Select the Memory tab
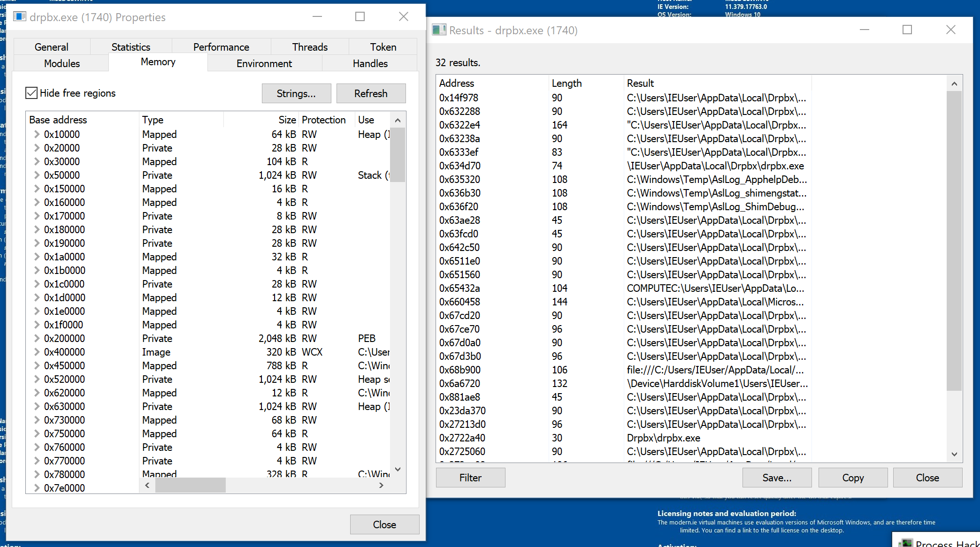Image resolution: width=980 pixels, height=547 pixels. tap(158, 62)
